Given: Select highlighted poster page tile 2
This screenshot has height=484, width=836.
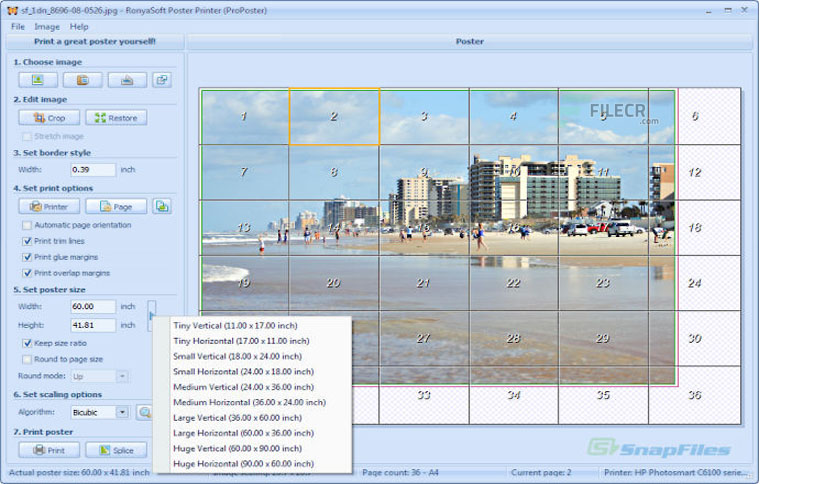Looking at the screenshot, I should pyautogui.click(x=334, y=116).
